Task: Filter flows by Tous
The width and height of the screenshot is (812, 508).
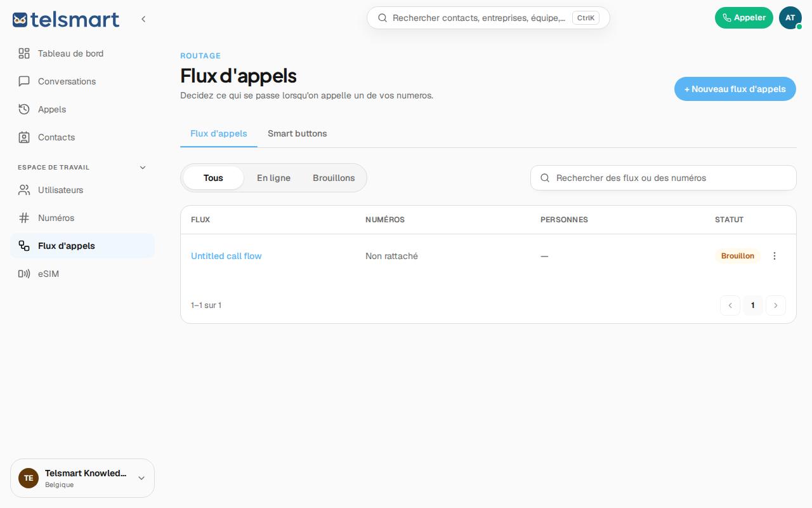Action: [x=213, y=178]
